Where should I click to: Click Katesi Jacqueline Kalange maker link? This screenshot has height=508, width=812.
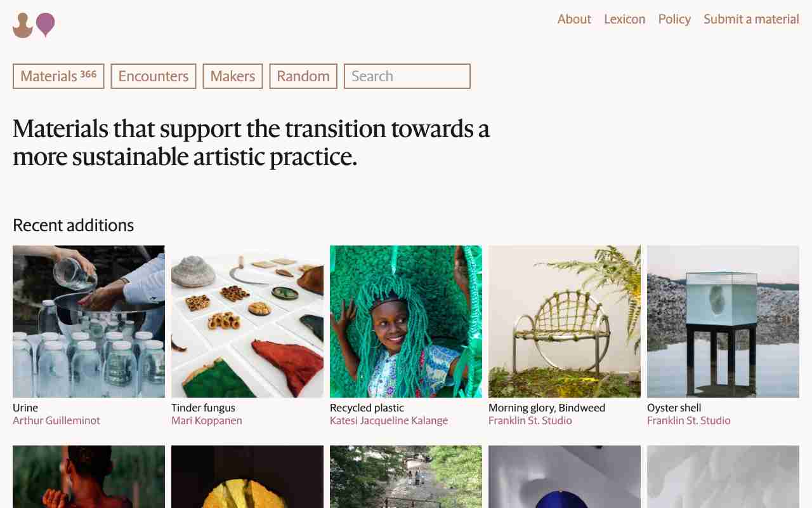click(389, 420)
